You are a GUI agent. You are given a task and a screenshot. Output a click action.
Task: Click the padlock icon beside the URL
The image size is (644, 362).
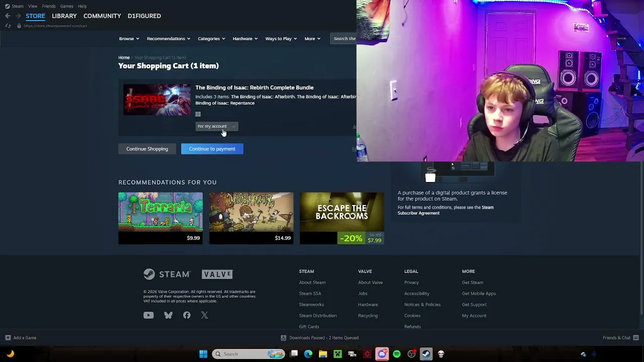19,26
